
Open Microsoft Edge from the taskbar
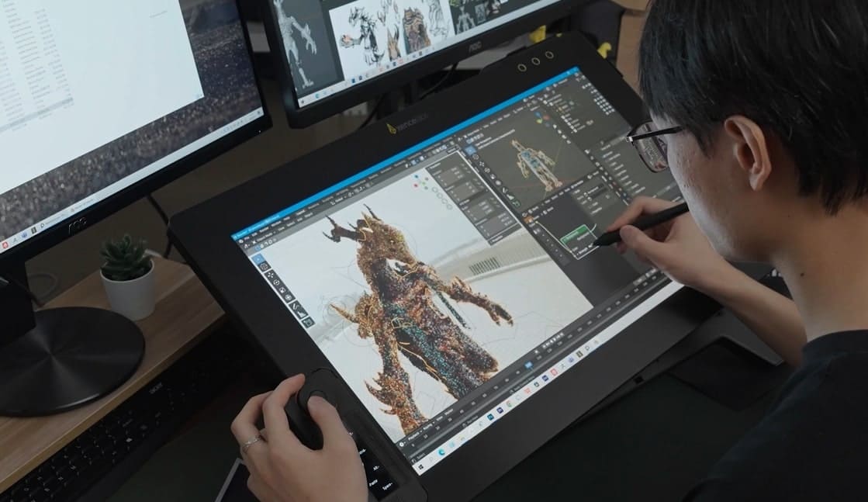443,452
